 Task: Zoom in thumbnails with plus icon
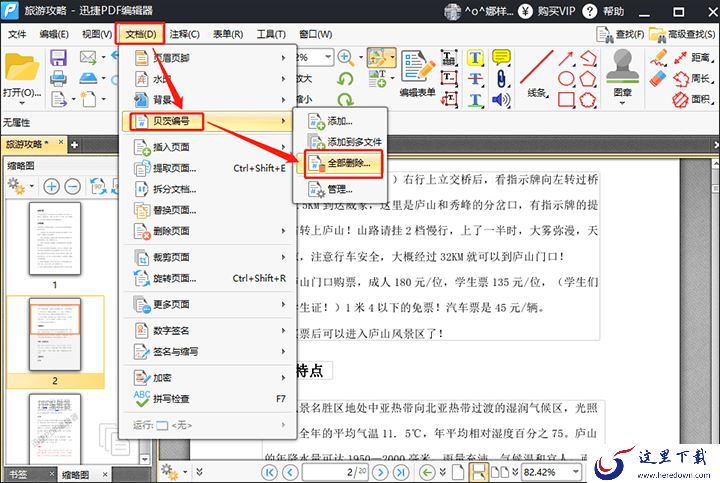51,186
